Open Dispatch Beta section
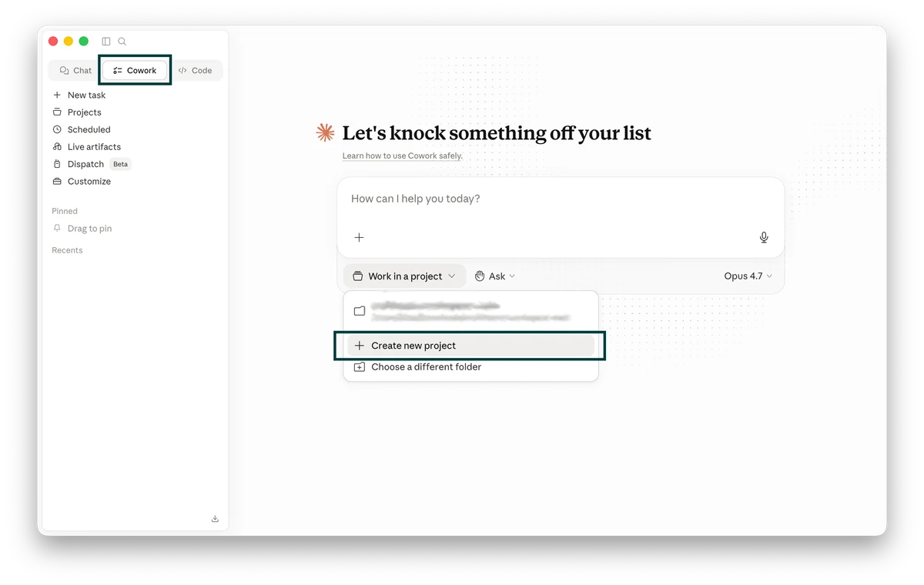 [92, 164]
